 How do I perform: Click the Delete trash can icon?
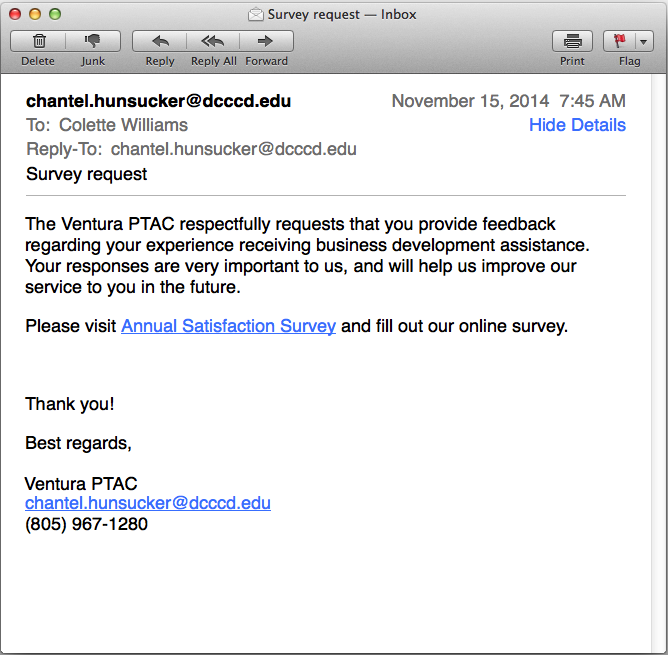point(38,41)
